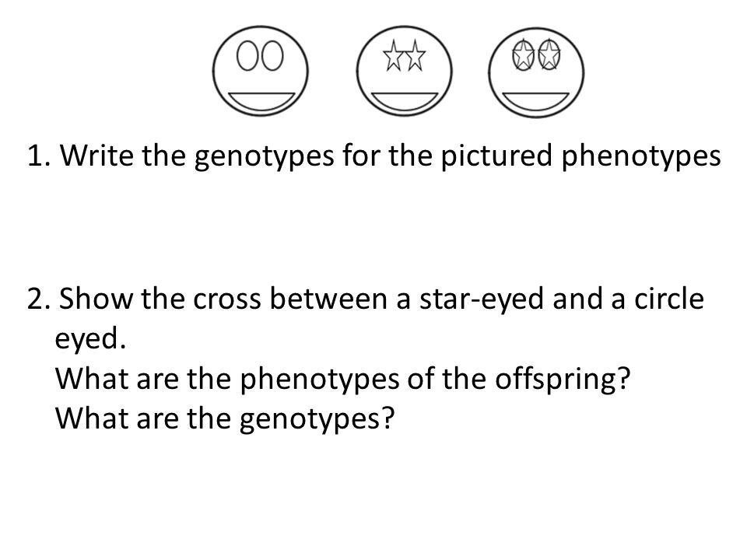This screenshot has width=747, height=560.
Task: Click the number '1.' list marker
Action: tap(40, 156)
